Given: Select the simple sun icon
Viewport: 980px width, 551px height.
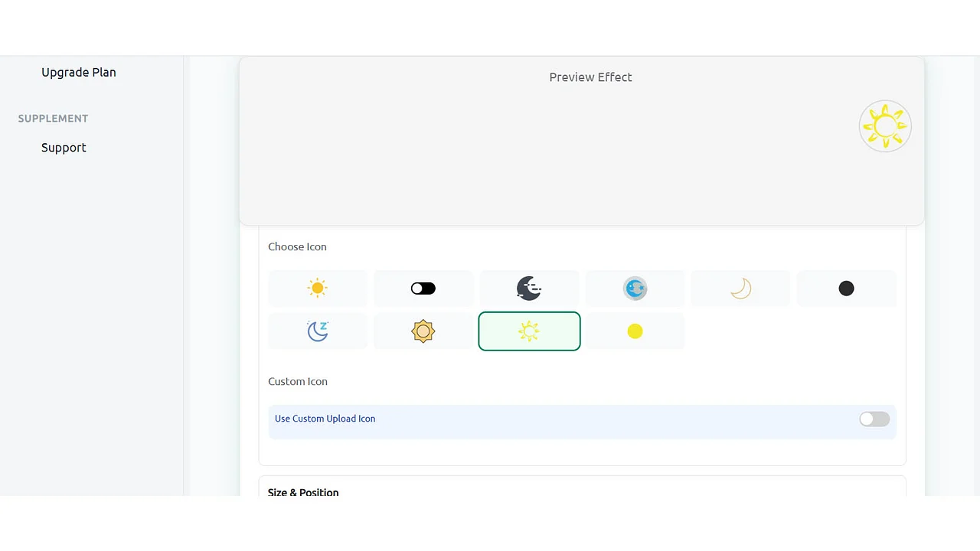Looking at the screenshot, I should (x=317, y=289).
